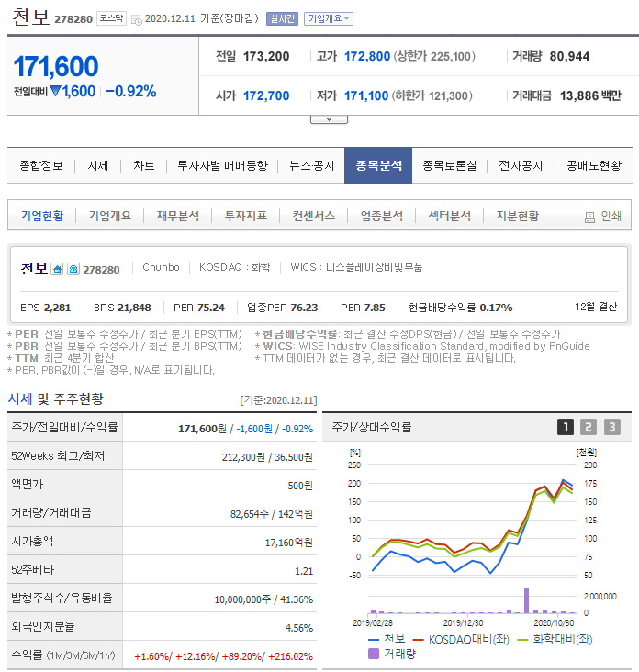The image size is (639, 672).
Task: Click the 고가 value 172,800
Action: click(367, 56)
